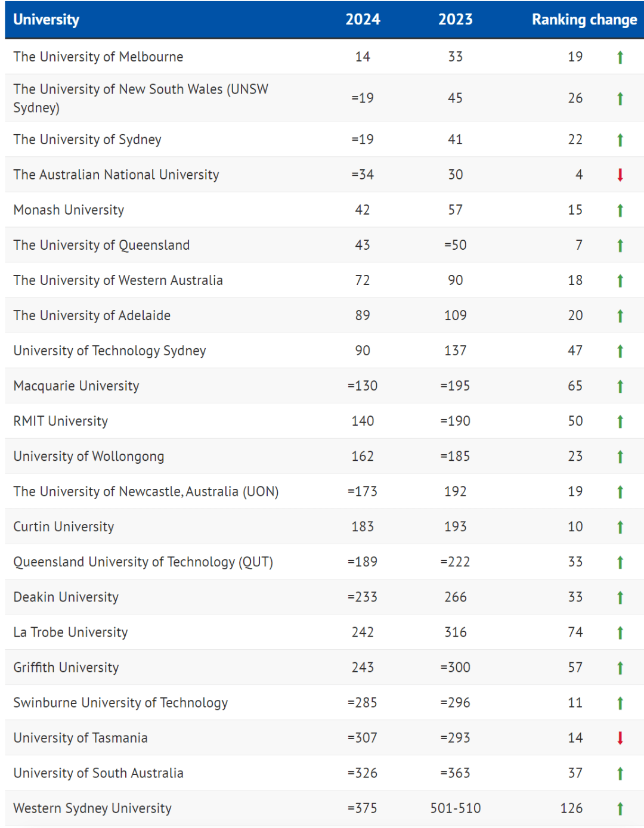Sort by the University column header
Viewport: 644px width, 828px height.
point(46,20)
